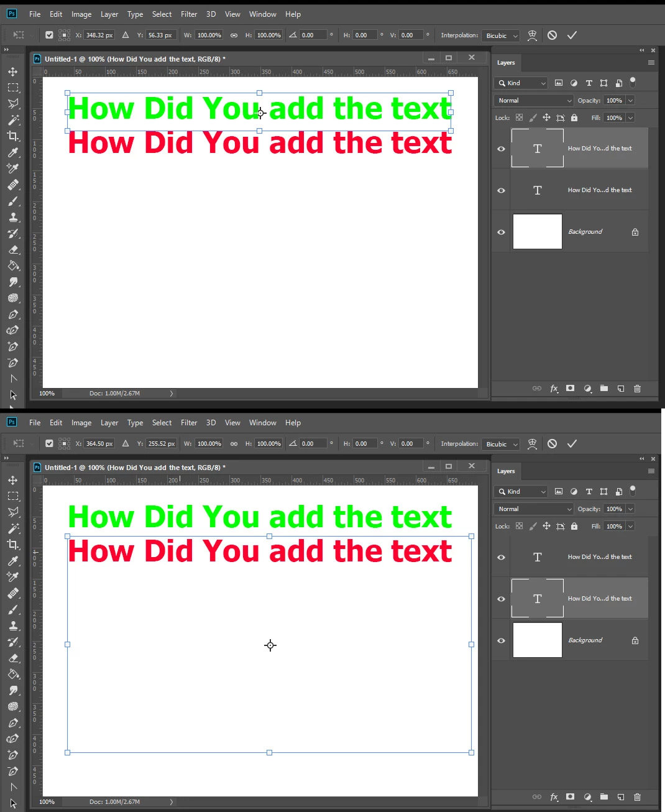Pick the Pen tool in lower window
The image size is (665, 812).
coord(13,723)
